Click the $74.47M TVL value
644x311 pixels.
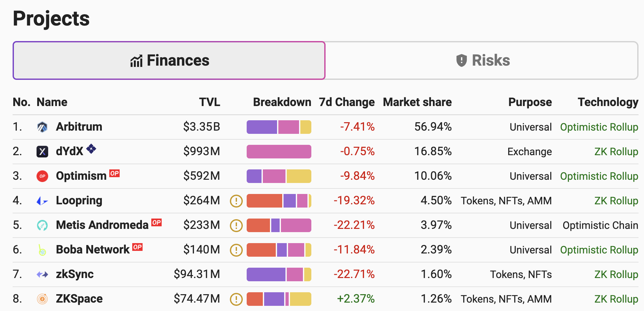(x=197, y=299)
